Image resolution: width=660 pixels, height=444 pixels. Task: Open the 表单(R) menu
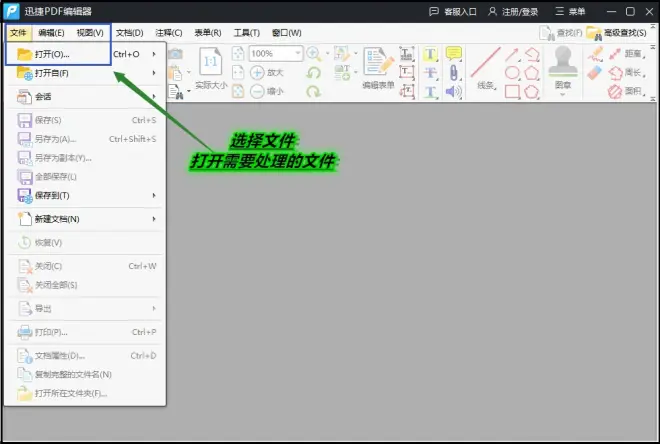(208, 33)
